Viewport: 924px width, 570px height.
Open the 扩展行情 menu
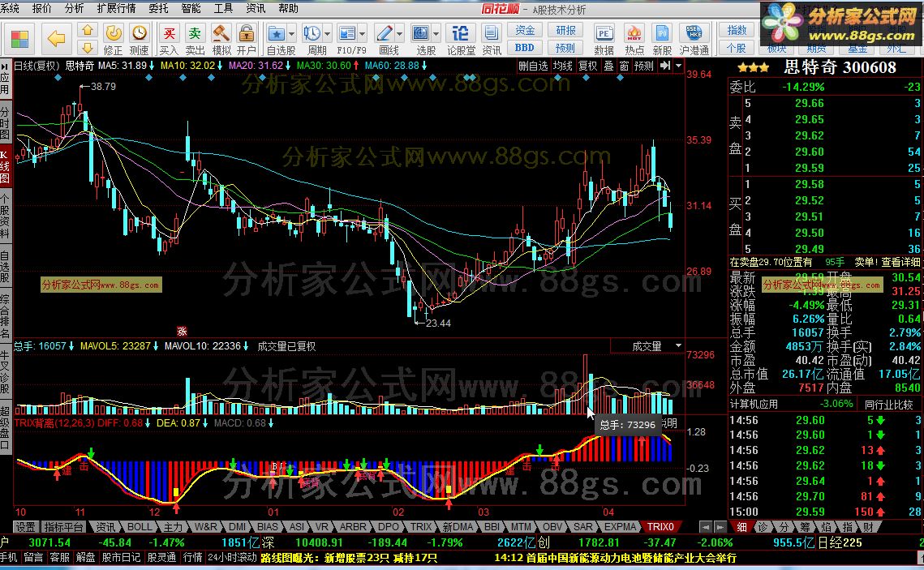(116, 8)
